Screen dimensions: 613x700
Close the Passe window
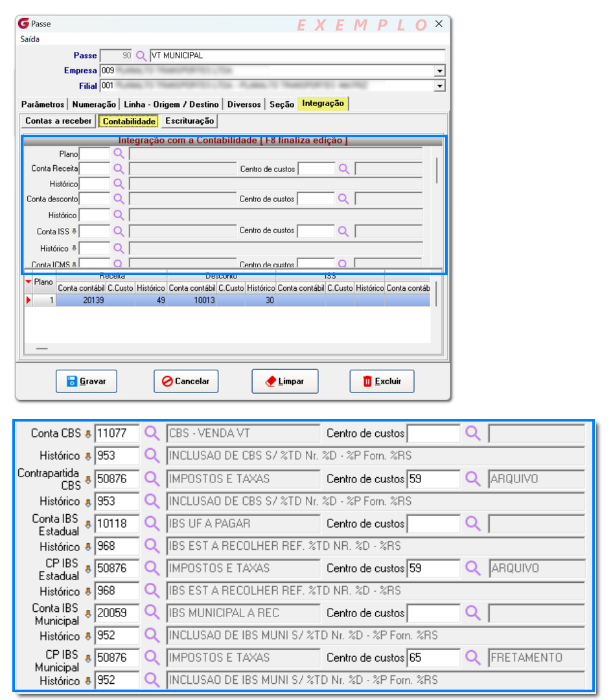[439, 24]
